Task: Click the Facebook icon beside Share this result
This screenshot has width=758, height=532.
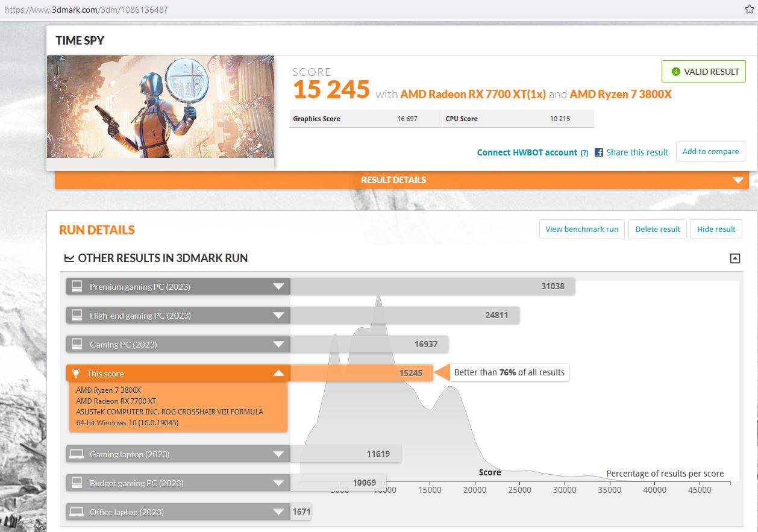Action: (599, 152)
